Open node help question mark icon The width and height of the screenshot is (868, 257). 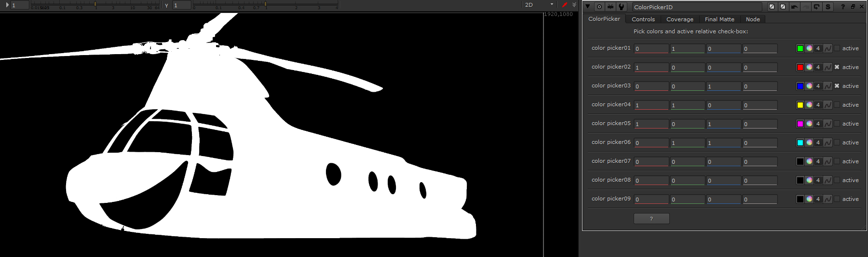click(842, 7)
